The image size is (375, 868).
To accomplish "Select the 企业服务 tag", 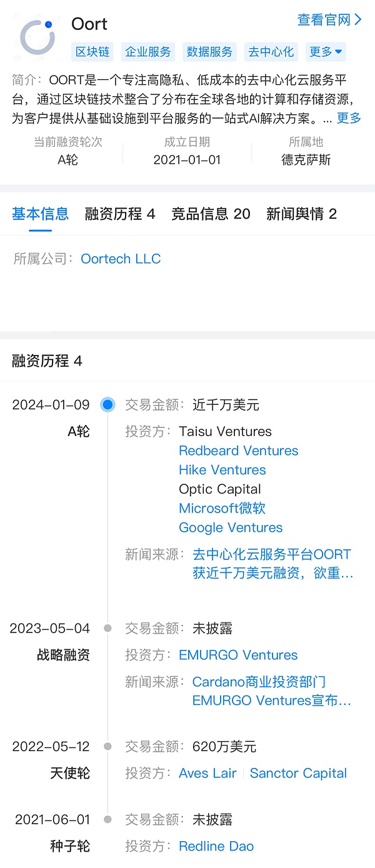I will 148,52.
